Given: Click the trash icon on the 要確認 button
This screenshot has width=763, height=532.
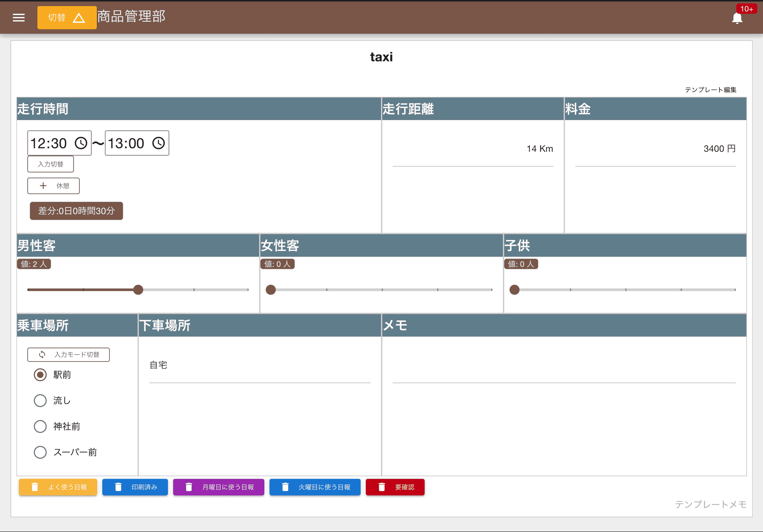Looking at the screenshot, I should tap(381, 487).
